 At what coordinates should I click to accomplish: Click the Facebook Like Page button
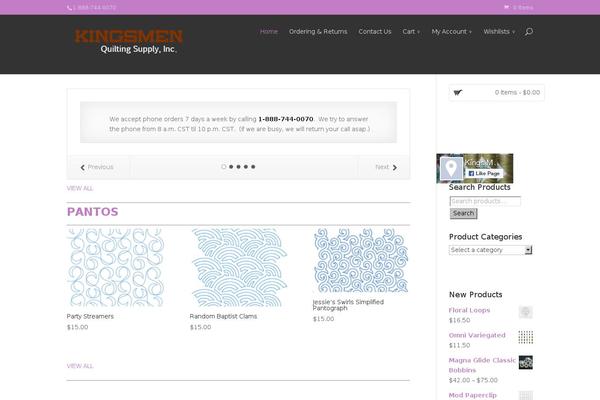click(x=484, y=173)
